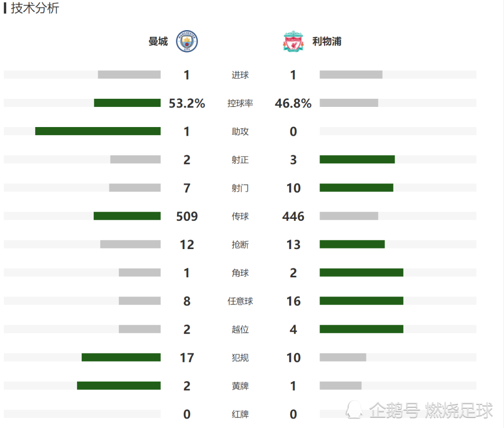Click the Manchester City club crest
The width and height of the screenshot is (504, 428).
[x=186, y=42]
